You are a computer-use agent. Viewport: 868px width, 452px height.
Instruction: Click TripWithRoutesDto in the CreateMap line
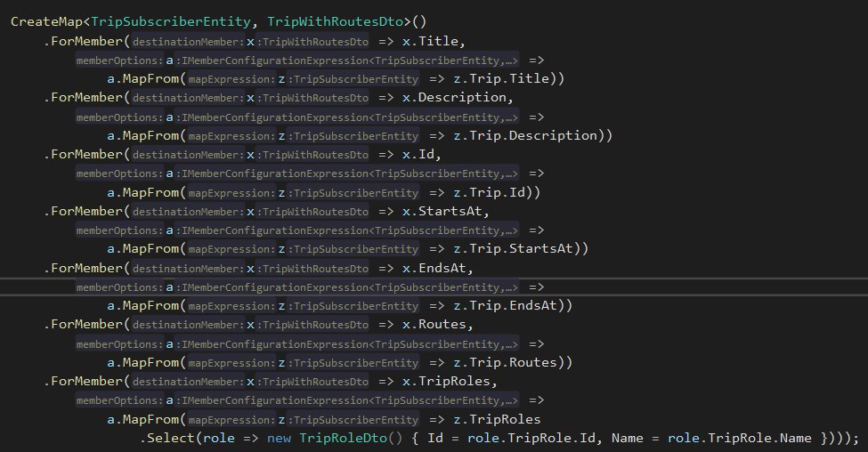tap(335, 21)
